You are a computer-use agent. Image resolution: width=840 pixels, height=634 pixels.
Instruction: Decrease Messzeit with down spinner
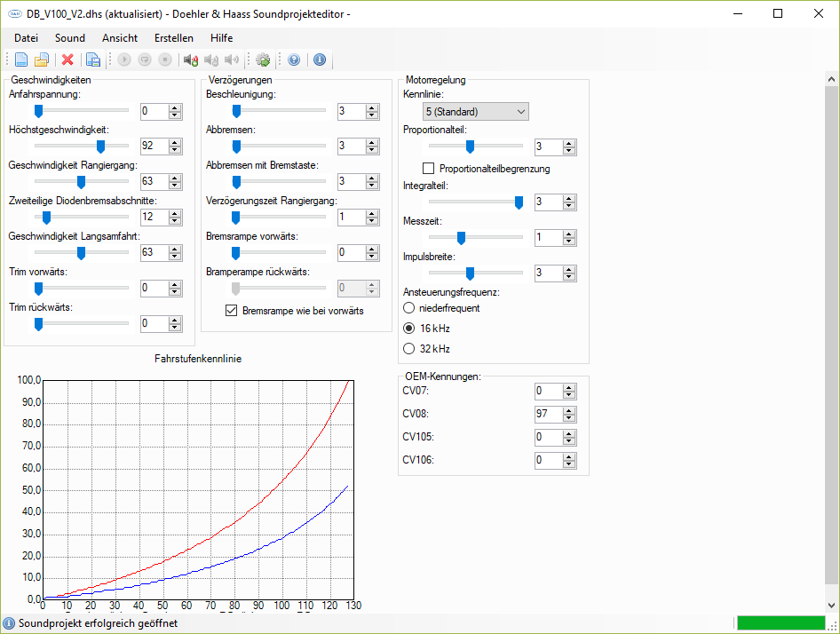(569, 242)
